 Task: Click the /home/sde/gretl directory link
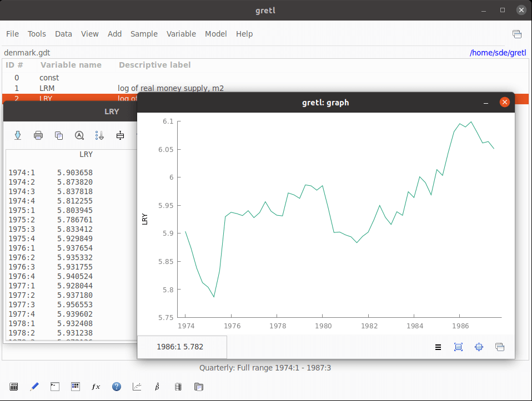(498, 53)
